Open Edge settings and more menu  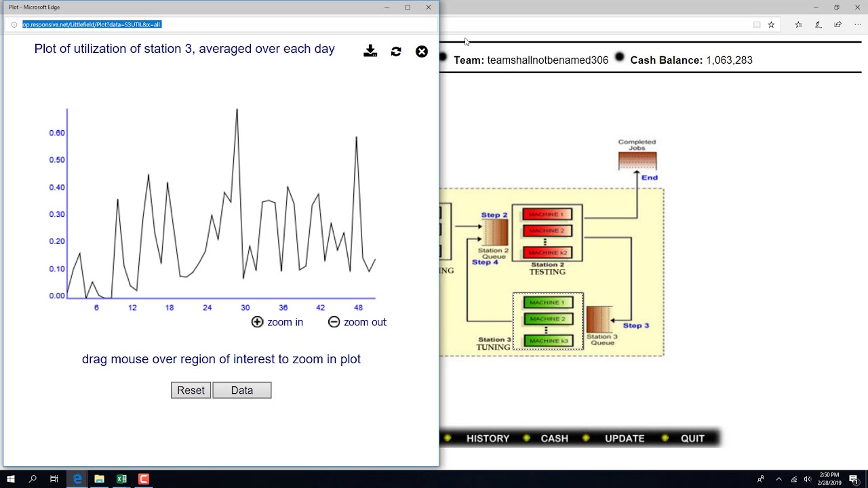[857, 24]
